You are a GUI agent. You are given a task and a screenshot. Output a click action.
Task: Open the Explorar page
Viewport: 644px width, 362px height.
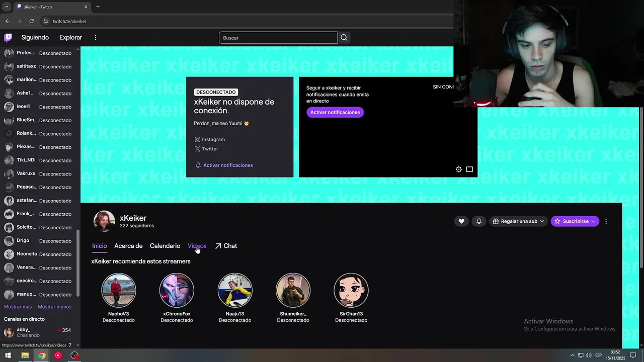pos(70,37)
